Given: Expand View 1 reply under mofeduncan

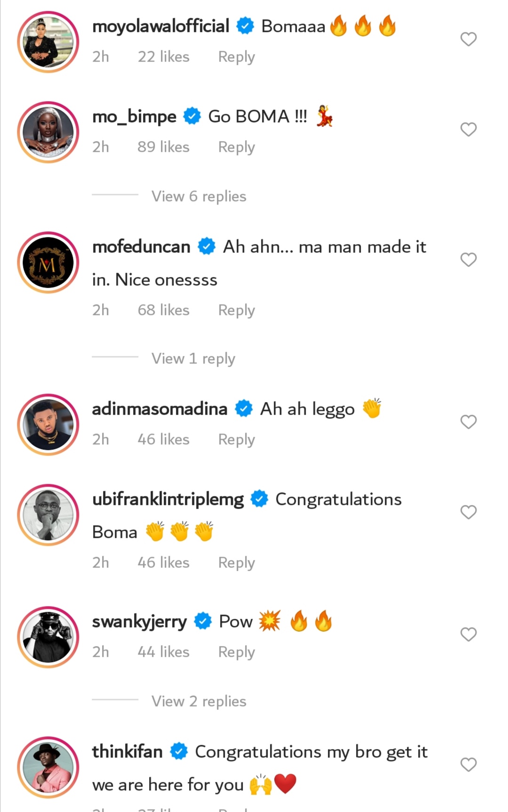Looking at the screenshot, I should [193, 358].
